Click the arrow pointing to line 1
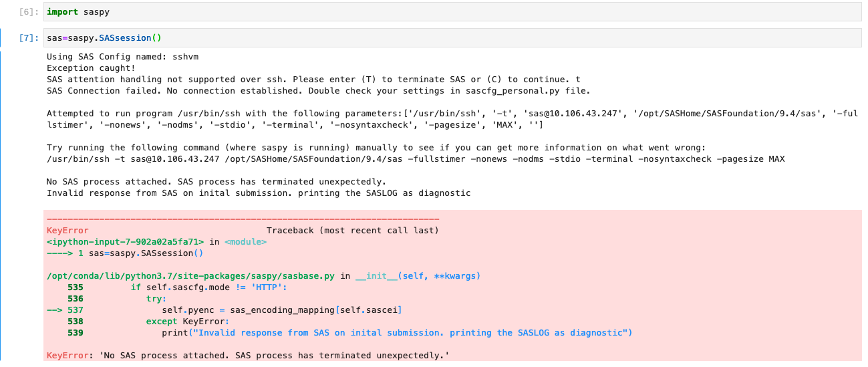 pyautogui.click(x=59, y=253)
